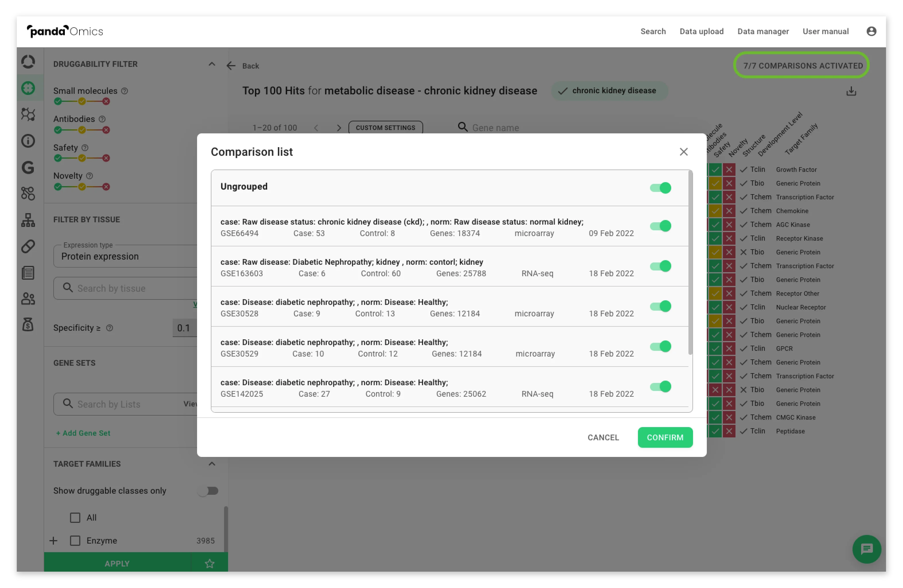Collapse the Target Families section
The width and height of the screenshot is (903, 588).
pos(212,464)
